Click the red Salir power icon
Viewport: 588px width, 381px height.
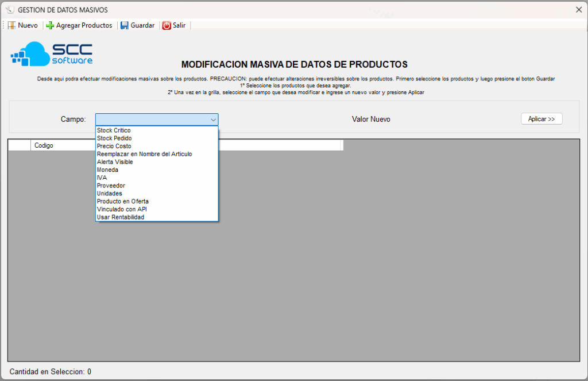[x=167, y=25]
